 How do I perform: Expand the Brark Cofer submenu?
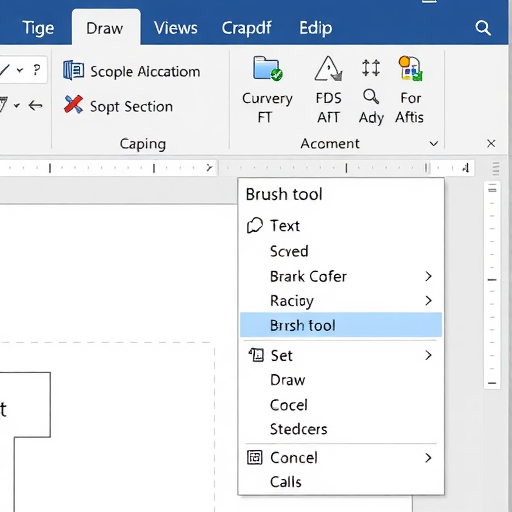pos(429,276)
